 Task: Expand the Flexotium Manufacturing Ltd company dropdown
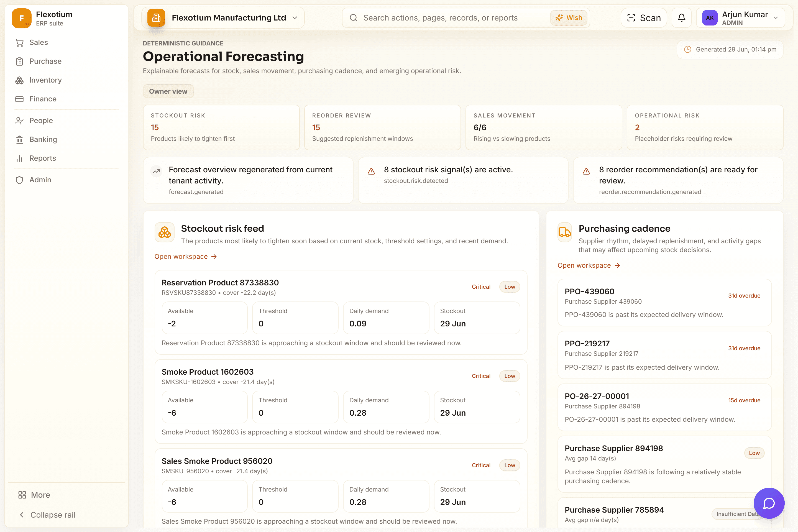coord(223,18)
